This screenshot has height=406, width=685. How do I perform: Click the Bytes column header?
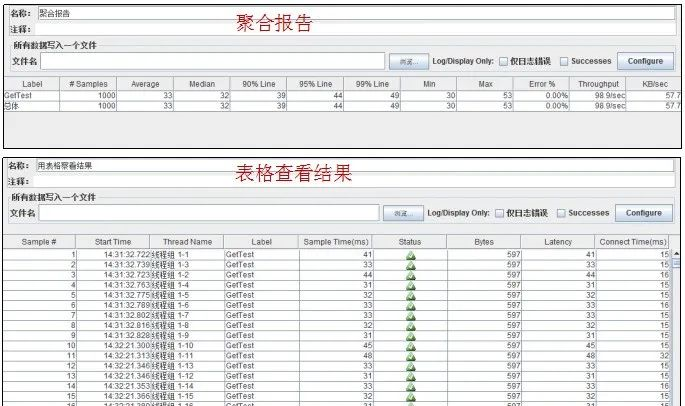(x=484, y=242)
